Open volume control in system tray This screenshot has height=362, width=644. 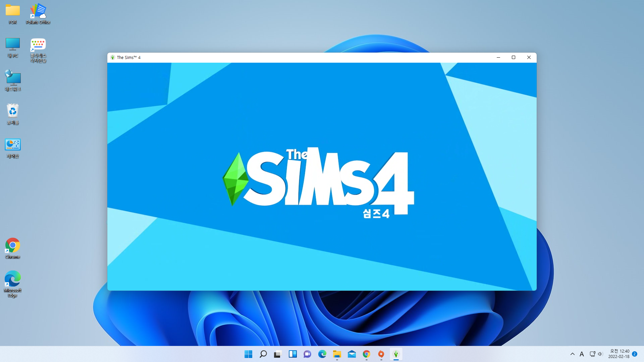tap(600, 354)
